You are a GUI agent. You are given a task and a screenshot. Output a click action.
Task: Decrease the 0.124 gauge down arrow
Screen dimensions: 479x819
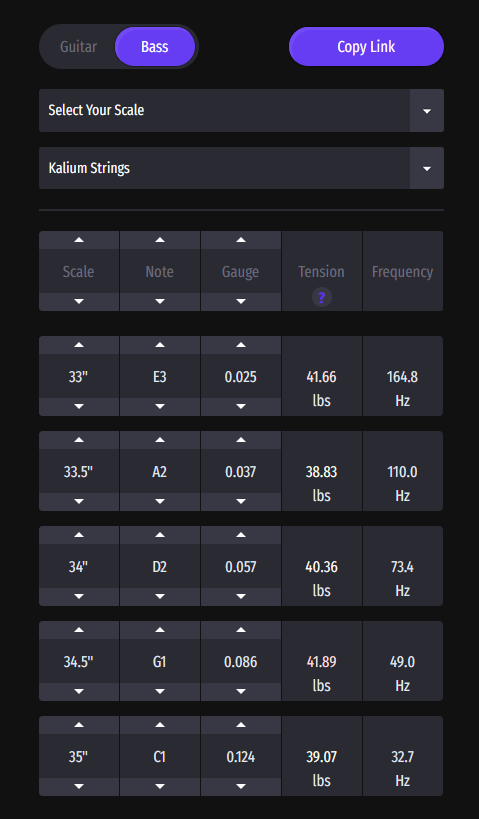pos(241,787)
